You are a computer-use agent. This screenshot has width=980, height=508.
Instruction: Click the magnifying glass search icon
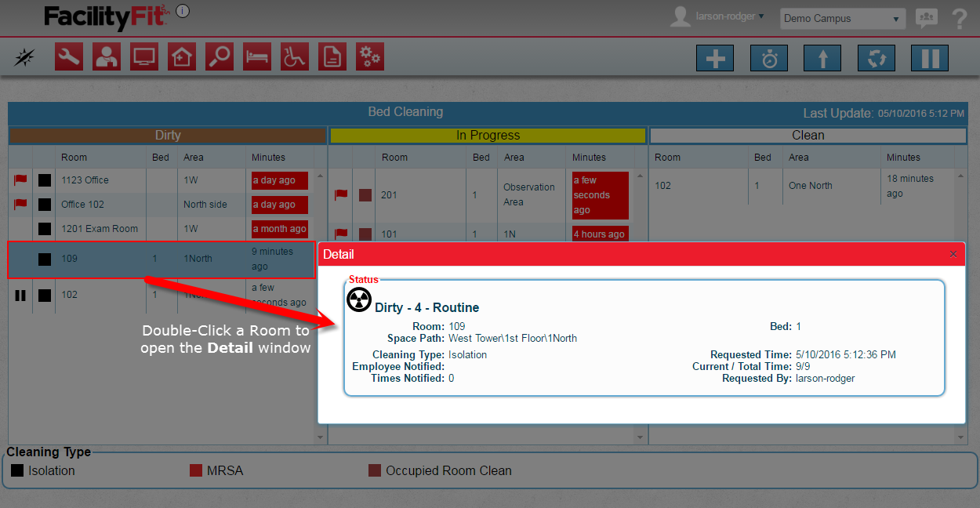pyautogui.click(x=220, y=57)
